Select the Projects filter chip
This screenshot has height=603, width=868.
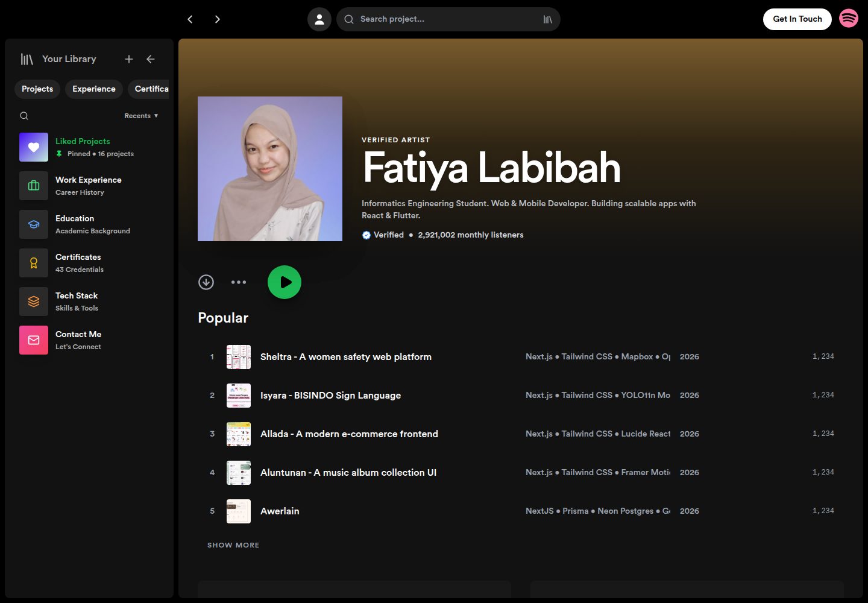[37, 89]
